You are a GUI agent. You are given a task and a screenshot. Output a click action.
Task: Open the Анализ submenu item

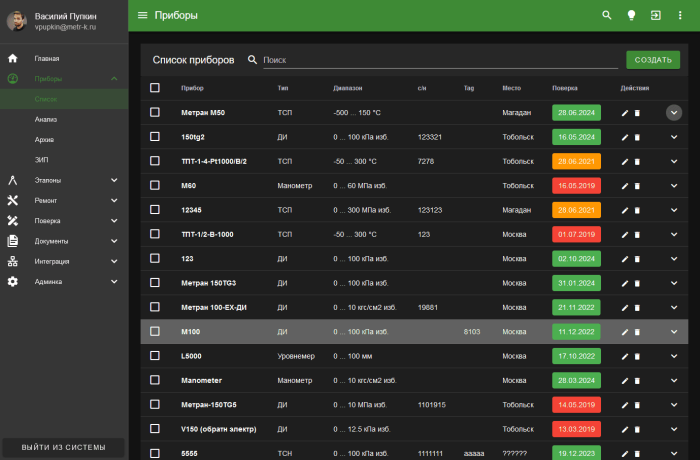(x=46, y=119)
